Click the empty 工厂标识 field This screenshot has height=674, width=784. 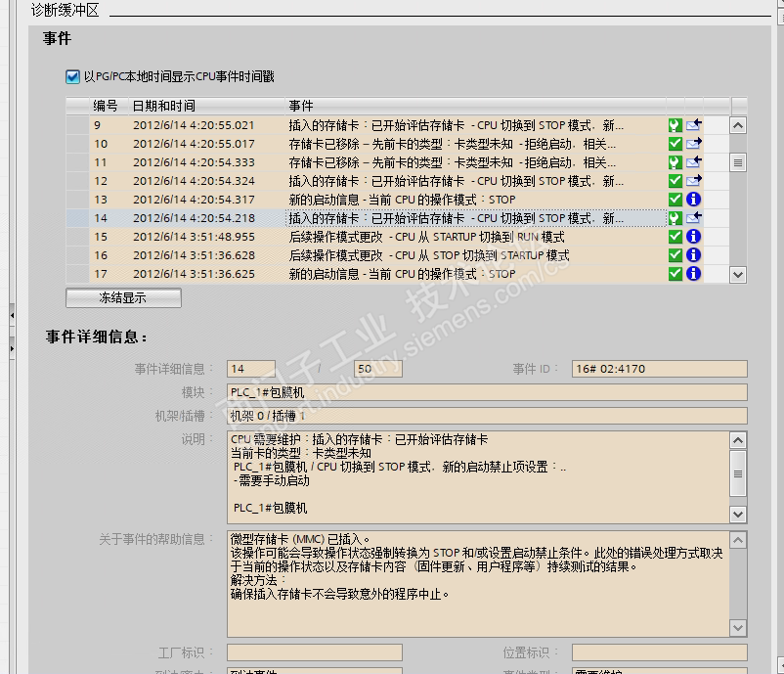click(315, 652)
